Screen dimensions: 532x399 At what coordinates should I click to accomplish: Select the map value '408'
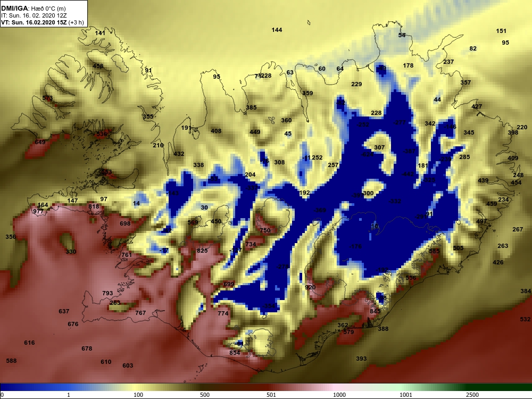tap(216, 131)
